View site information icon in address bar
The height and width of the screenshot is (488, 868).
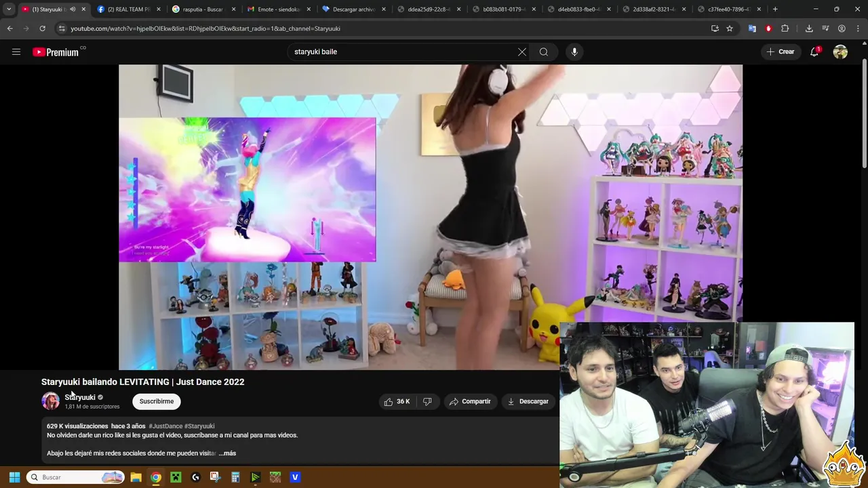click(x=62, y=28)
